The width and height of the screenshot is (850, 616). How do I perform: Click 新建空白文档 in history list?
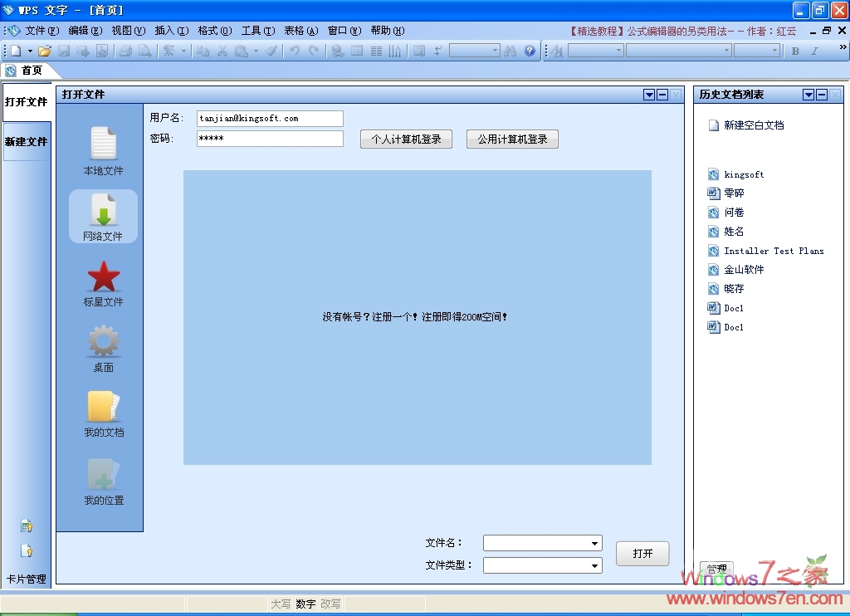[746, 125]
